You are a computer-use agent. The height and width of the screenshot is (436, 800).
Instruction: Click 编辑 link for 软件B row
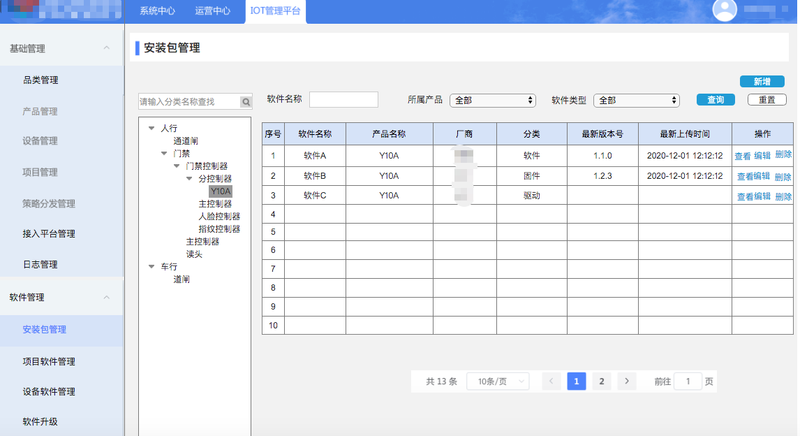(762, 176)
